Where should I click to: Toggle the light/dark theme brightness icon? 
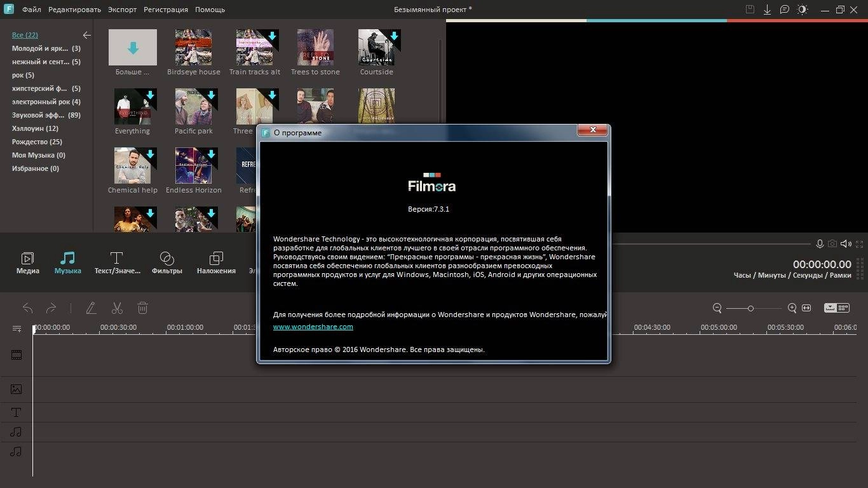pos(803,10)
